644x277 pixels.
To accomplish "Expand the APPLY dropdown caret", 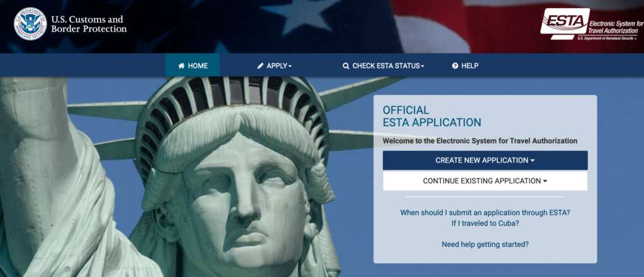I will 290,67.
